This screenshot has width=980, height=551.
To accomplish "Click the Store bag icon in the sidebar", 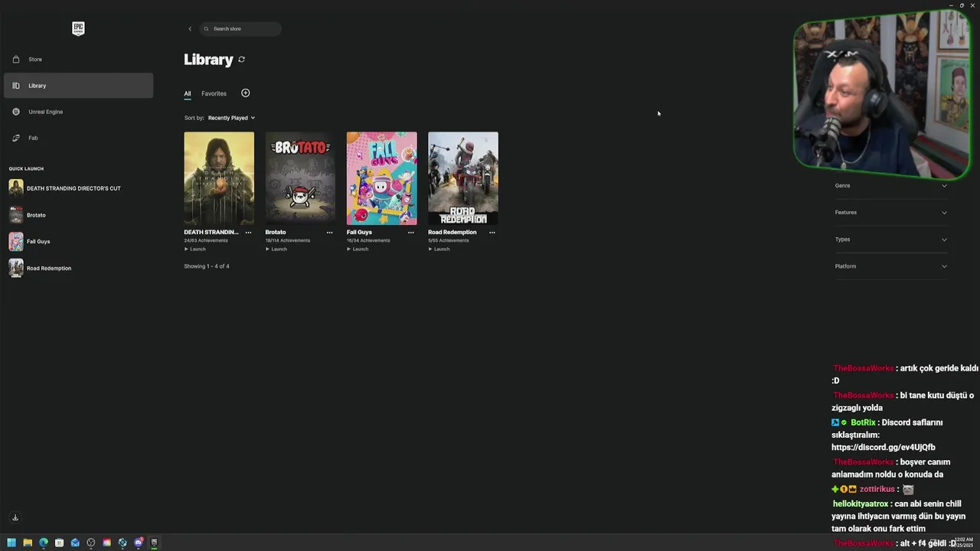I will [16, 59].
